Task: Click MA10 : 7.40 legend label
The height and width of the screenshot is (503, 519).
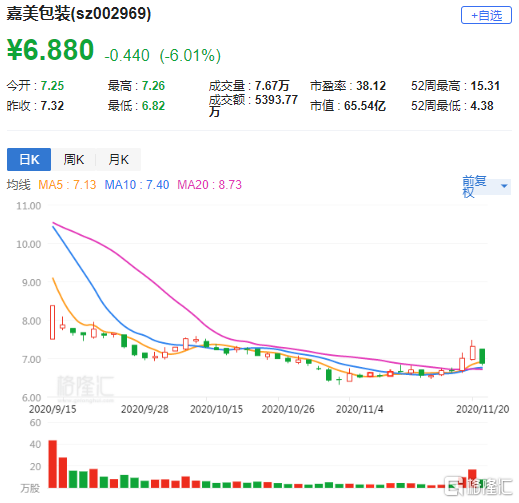Action: click(x=137, y=185)
